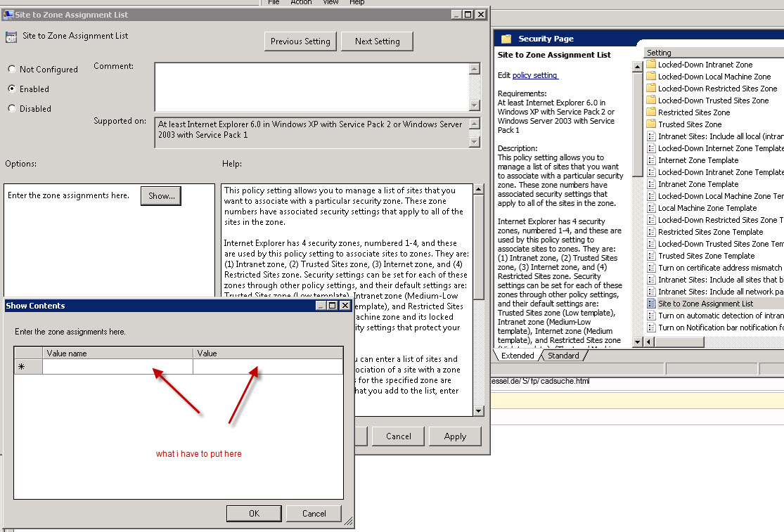
Task: Click folder icon next to Trusted Sites Zone
Action: coord(651,124)
